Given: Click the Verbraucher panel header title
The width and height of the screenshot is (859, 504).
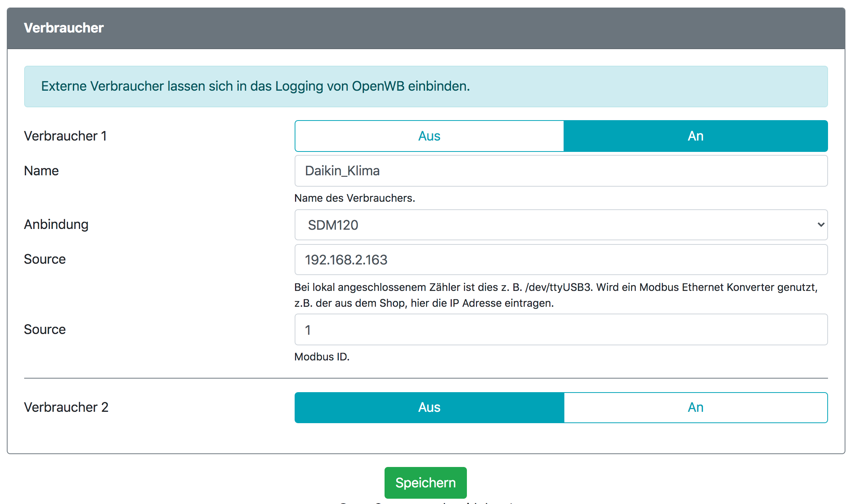Looking at the screenshot, I should click(63, 28).
